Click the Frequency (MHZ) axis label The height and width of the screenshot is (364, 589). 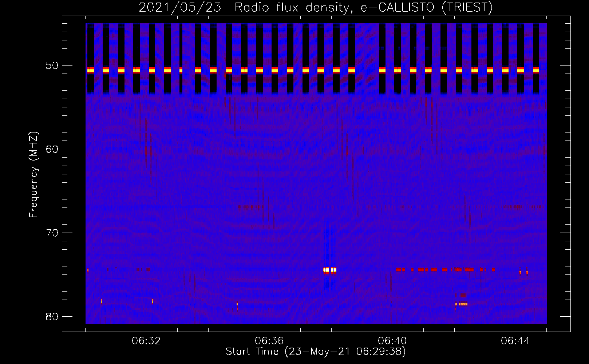[x=33, y=174]
